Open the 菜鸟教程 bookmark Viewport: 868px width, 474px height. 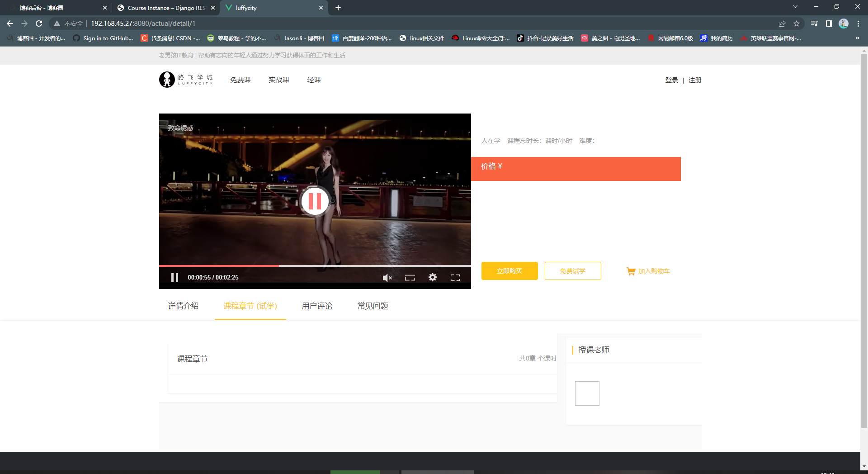(236, 38)
